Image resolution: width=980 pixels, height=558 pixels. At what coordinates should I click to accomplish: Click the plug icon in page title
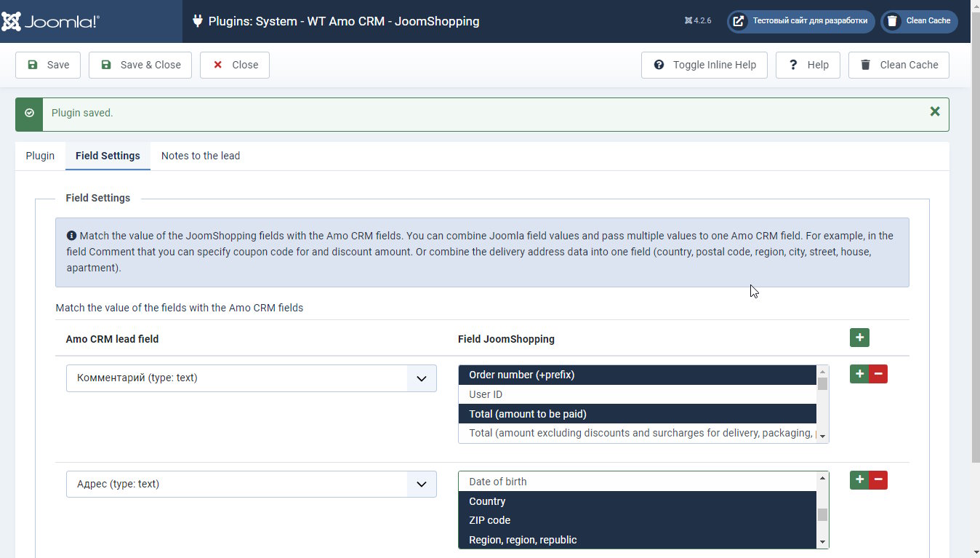pos(197,21)
